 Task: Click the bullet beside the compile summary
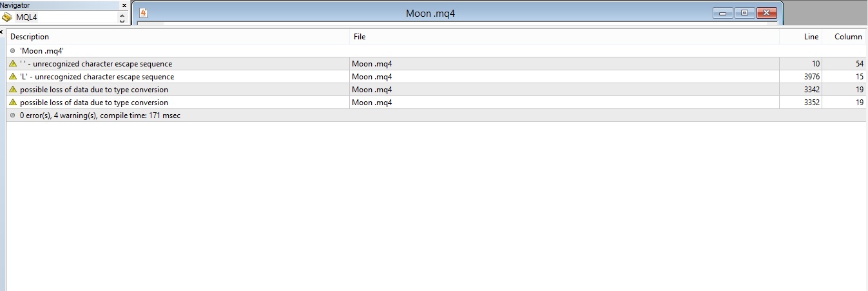click(13, 115)
